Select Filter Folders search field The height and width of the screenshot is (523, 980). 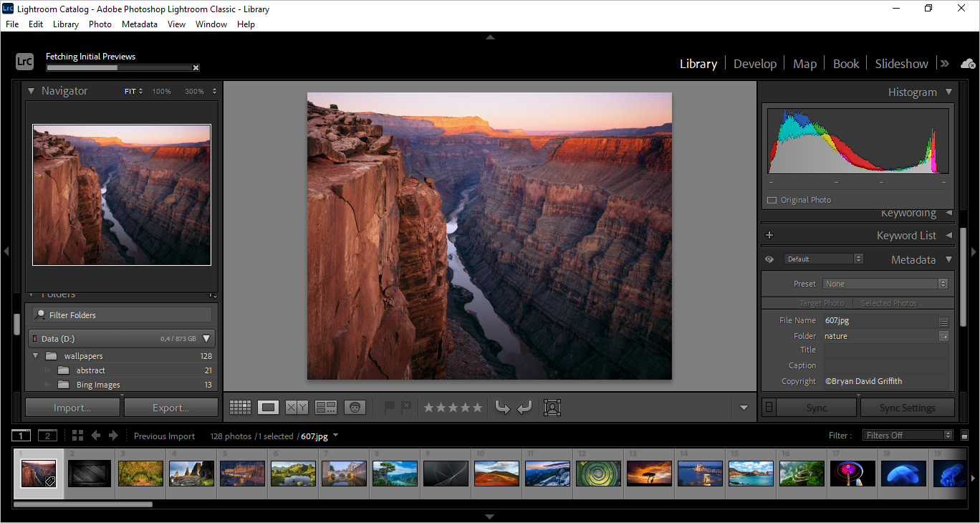pyautogui.click(x=122, y=315)
